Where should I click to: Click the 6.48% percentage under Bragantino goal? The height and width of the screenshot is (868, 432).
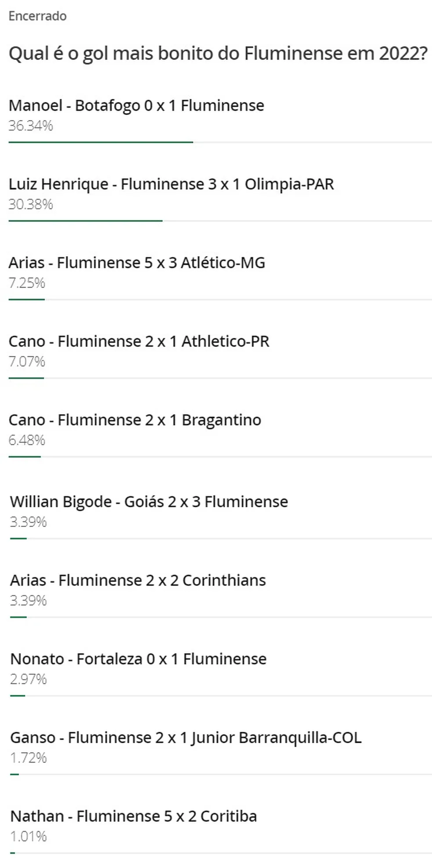(27, 440)
